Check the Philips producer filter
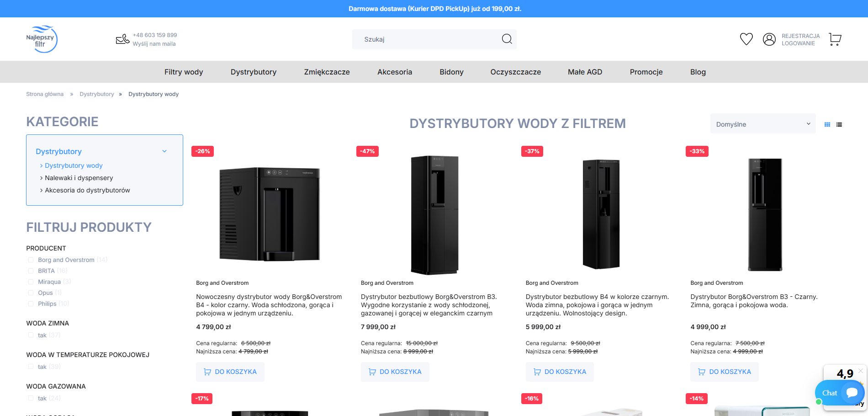The height and width of the screenshot is (416, 868). [31, 304]
